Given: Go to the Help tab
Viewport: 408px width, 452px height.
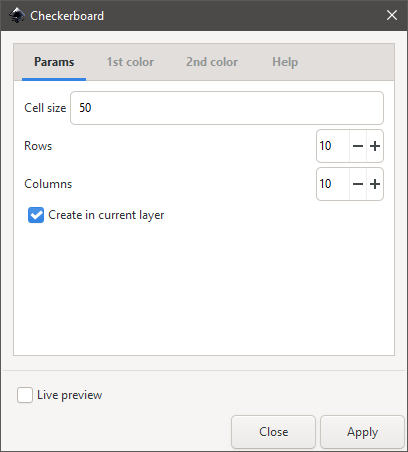Looking at the screenshot, I should click(285, 62).
